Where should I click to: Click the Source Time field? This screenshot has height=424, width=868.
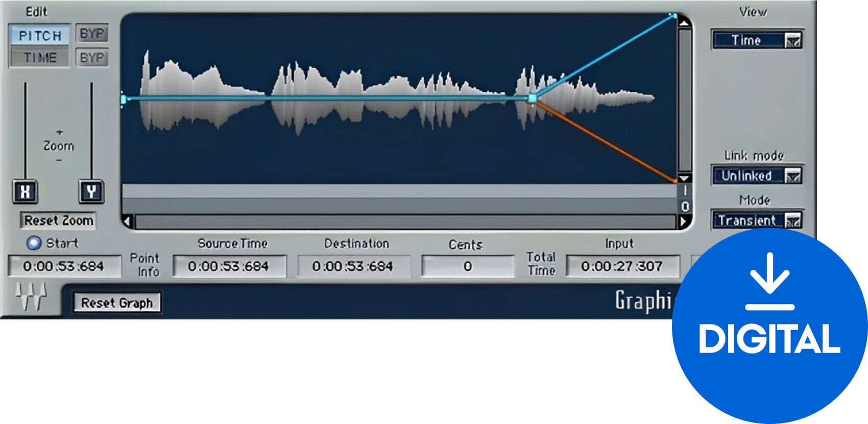click(x=229, y=266)
